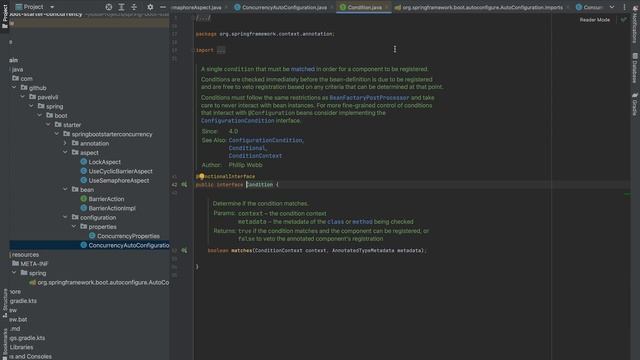Open the Structure tool window

pyautogui.click(x=4, y=302)
